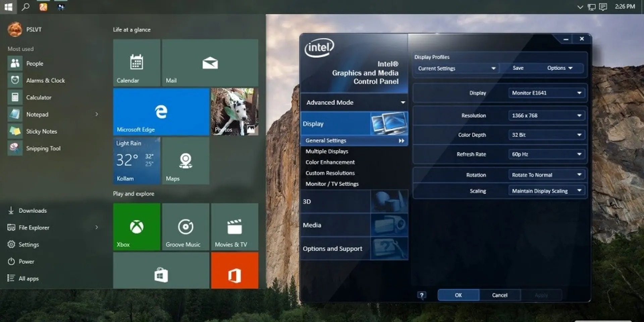Image resolution: width=644 pixels, height=322 pixels.
Task: Open the Photos tile with dog
Action: point(235,112)
